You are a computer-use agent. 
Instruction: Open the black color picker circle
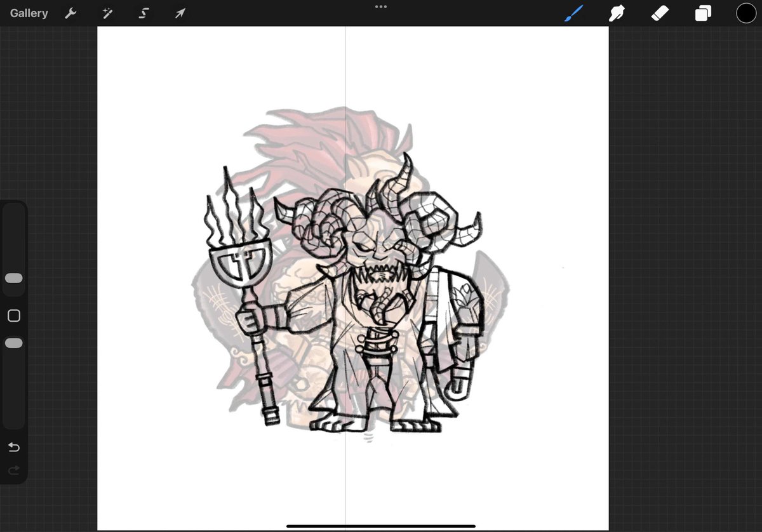(x=746, y=13)
